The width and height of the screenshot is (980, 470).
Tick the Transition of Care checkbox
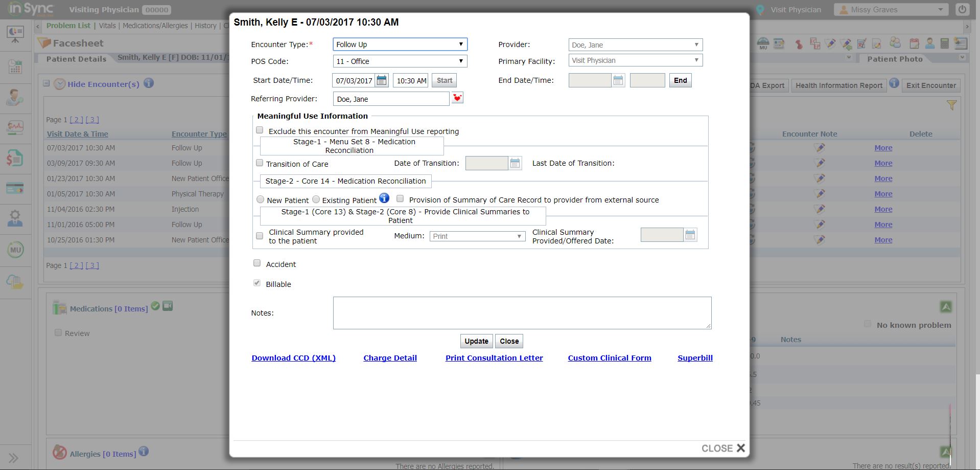(x=260, y=163)
